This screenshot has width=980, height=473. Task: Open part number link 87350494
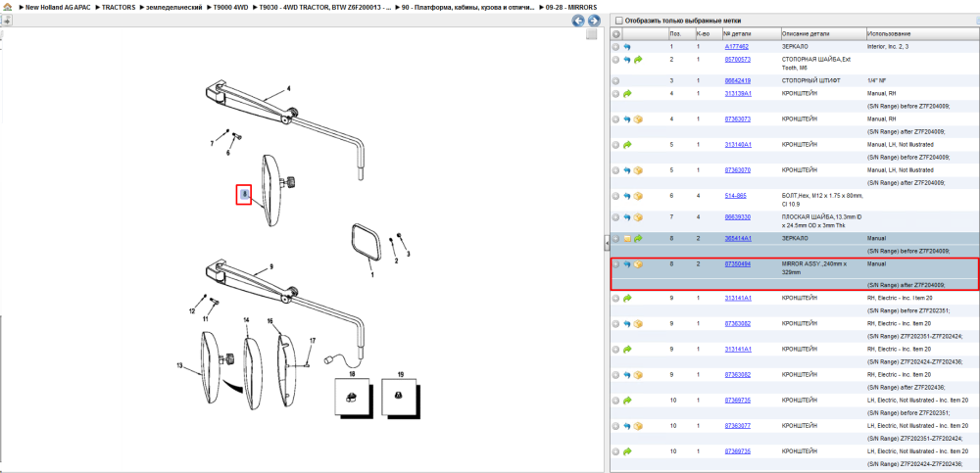(x=738, y=264)
